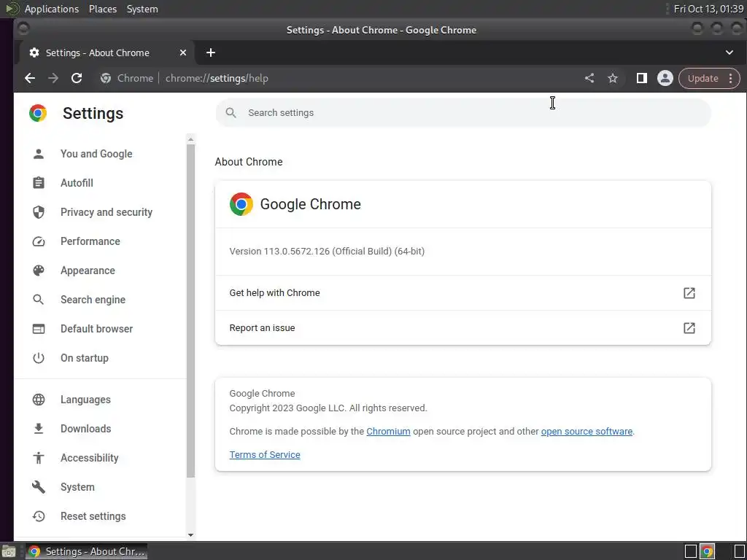The width and height of the screenshot is (747, 560).
Task: Reload the page with refresh icon
Action: (77, 79)
